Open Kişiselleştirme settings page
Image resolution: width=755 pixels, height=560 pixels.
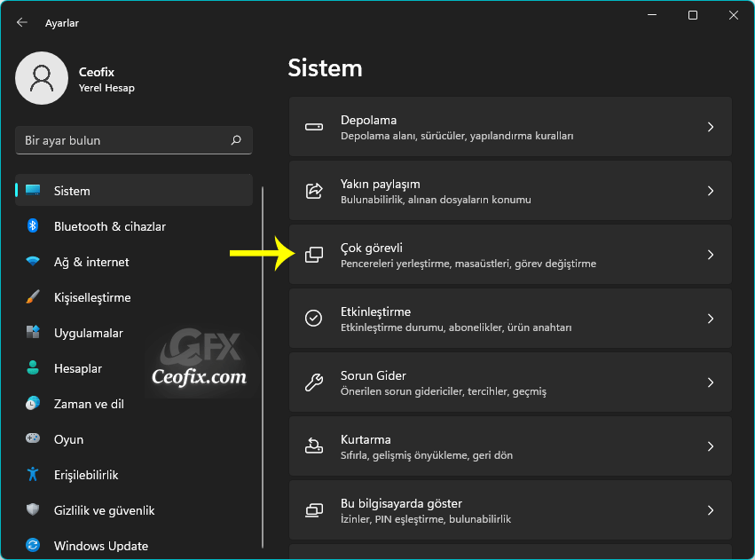92,297
